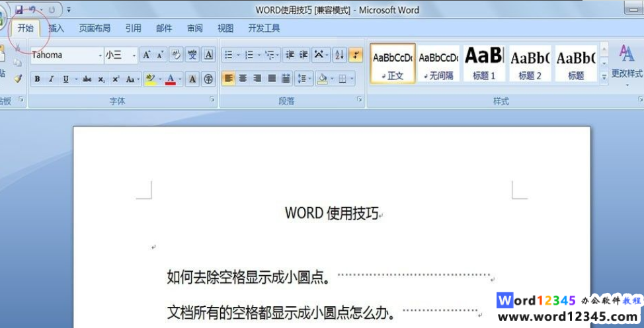Clear formatting with the eraser icon
The height and width of the screenshot is (328, 644).
tap(176, 55)
